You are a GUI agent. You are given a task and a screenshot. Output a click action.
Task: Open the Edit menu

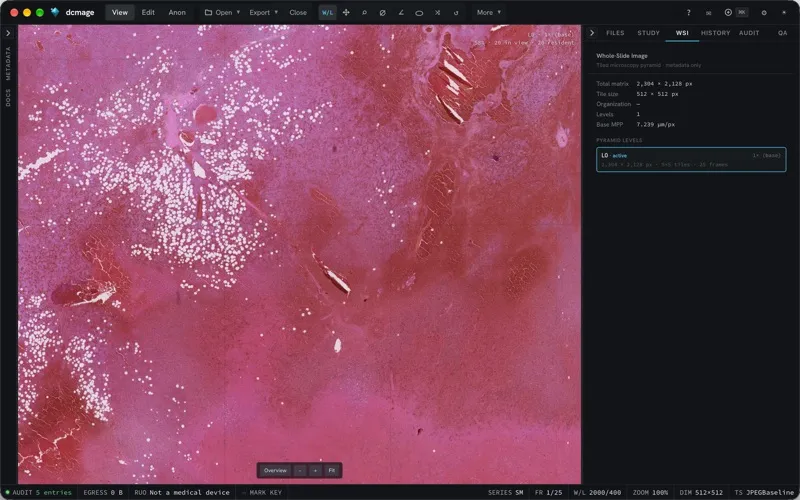148,13
